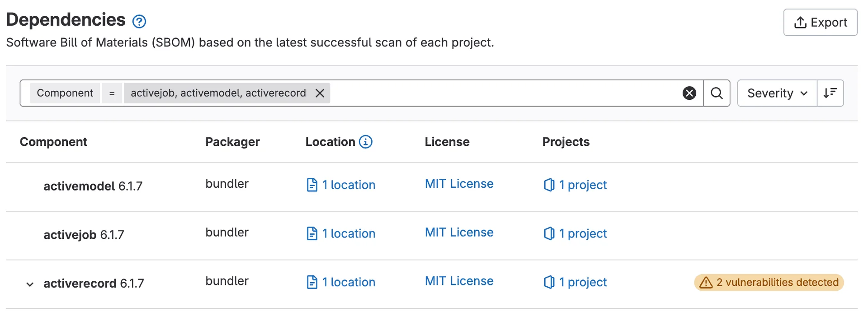
Task: Click inside the filter search field
Action: pos(497,93)
